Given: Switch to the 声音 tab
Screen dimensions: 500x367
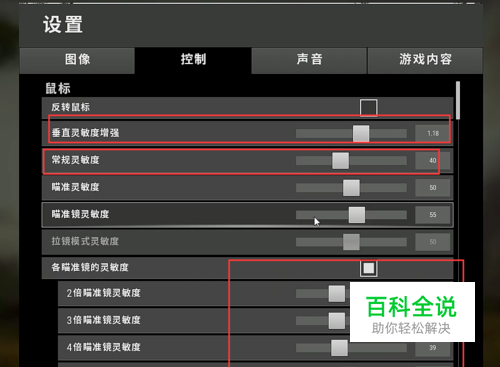Looking at the screenshot, I should [x=309, y=60].
